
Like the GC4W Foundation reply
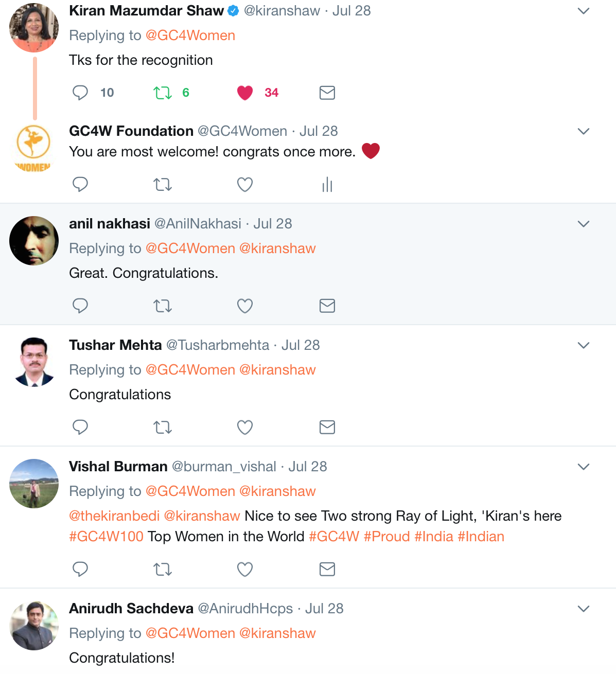tap(245, 184)
